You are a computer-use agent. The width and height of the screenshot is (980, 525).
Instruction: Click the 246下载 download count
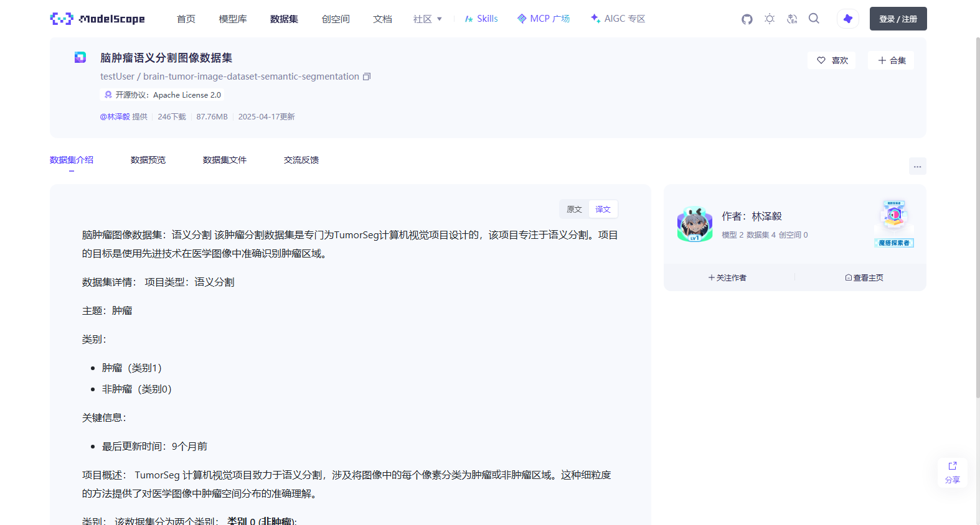click(x=172, y=116)
